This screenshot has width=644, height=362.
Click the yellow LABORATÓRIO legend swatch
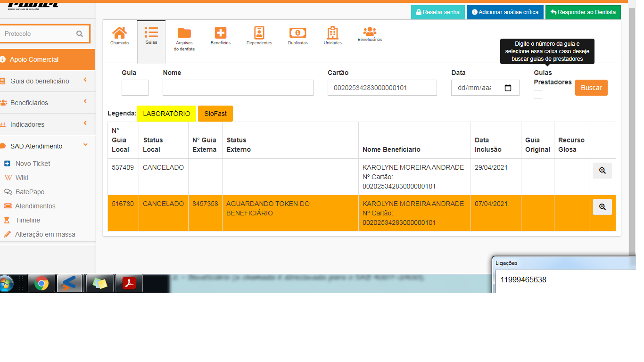[166, 114]
